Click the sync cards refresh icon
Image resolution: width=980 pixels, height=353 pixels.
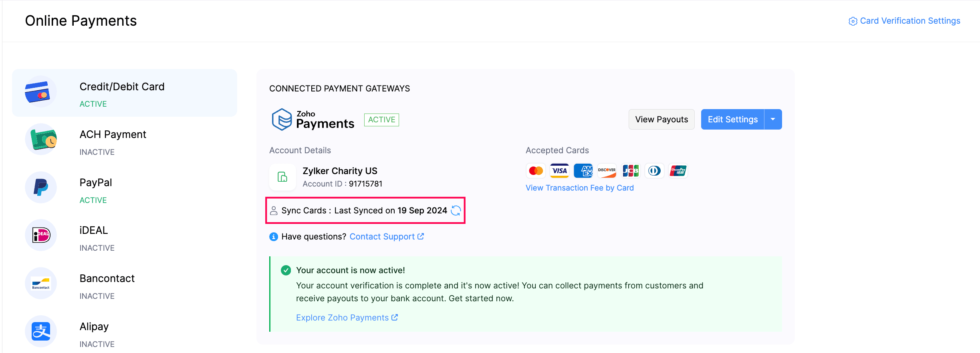click(456, 211)
